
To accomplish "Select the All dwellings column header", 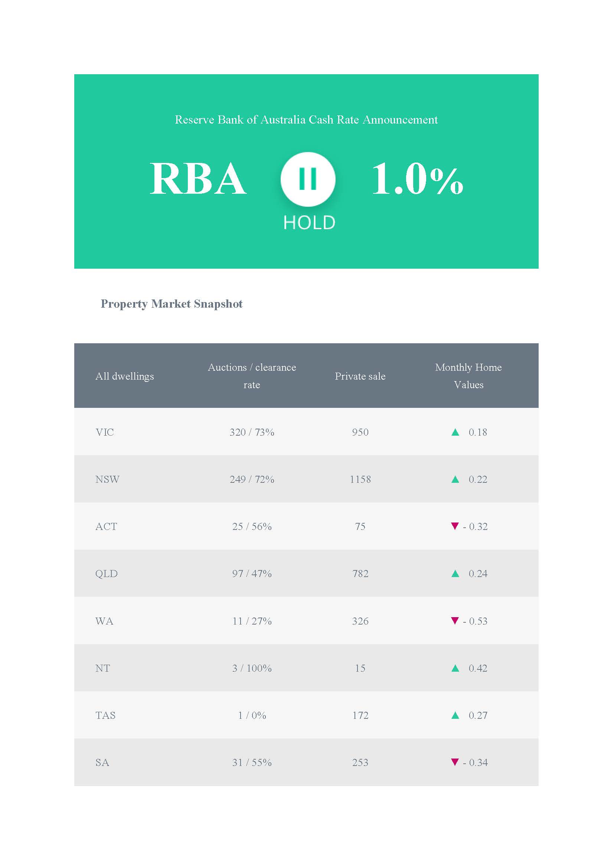I will pos(125,376).
